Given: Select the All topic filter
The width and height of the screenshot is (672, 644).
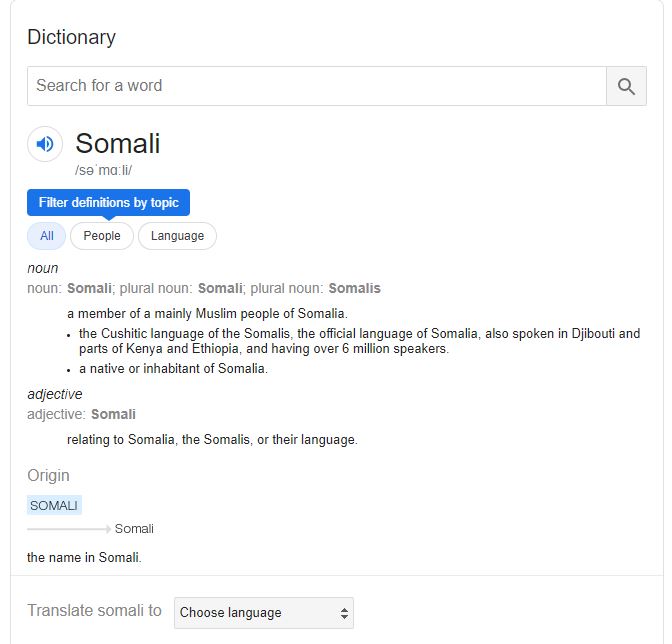Looking at the screenshot, I should pyautogui.click(x=47, y=236).
